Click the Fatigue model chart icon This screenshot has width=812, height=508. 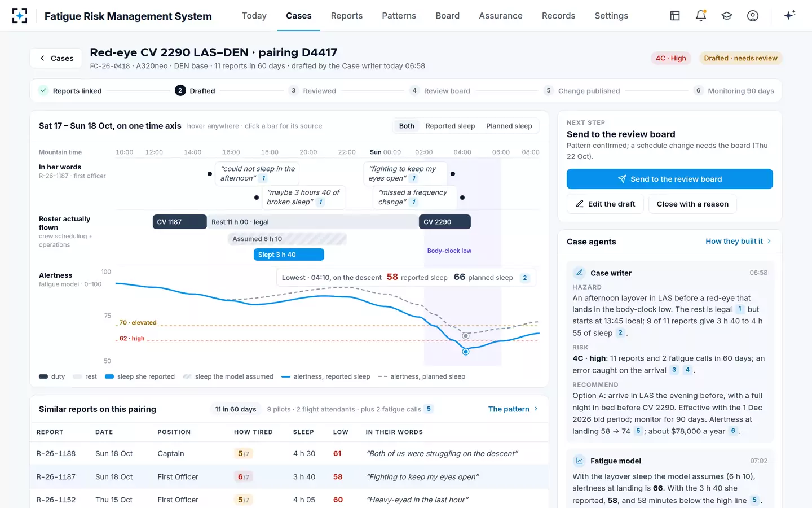pyautogui.click(x=579, y=461)
